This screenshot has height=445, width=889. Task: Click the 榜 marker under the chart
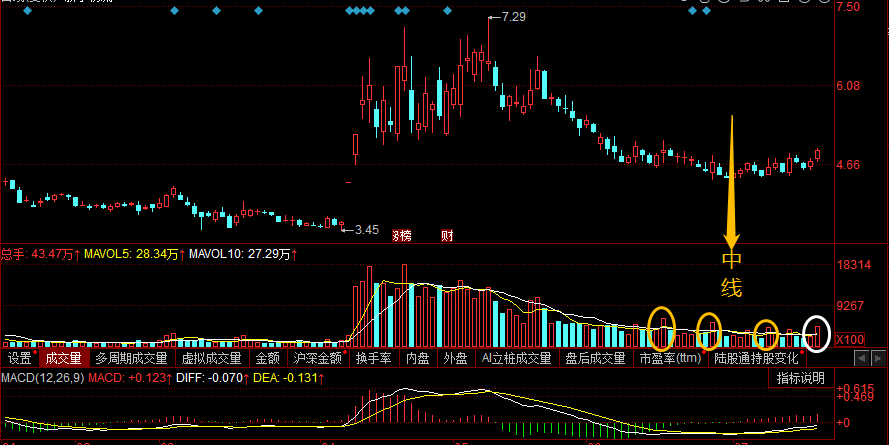click(403, 236)
